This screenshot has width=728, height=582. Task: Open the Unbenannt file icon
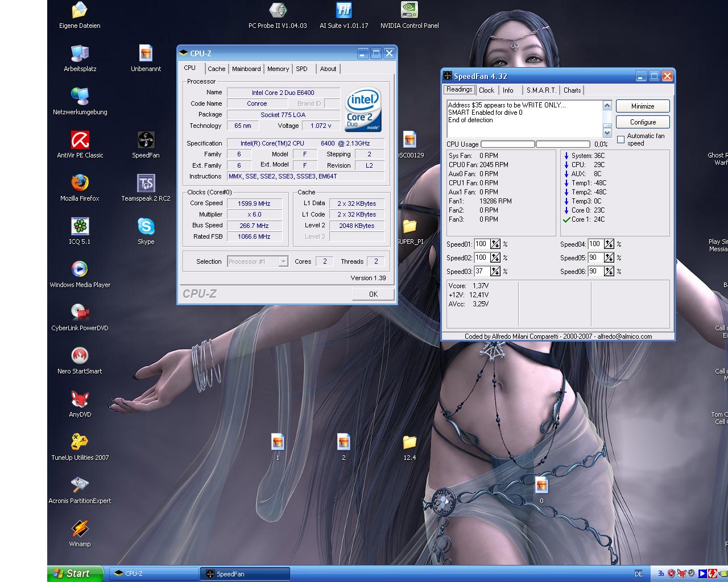(146, 59)
